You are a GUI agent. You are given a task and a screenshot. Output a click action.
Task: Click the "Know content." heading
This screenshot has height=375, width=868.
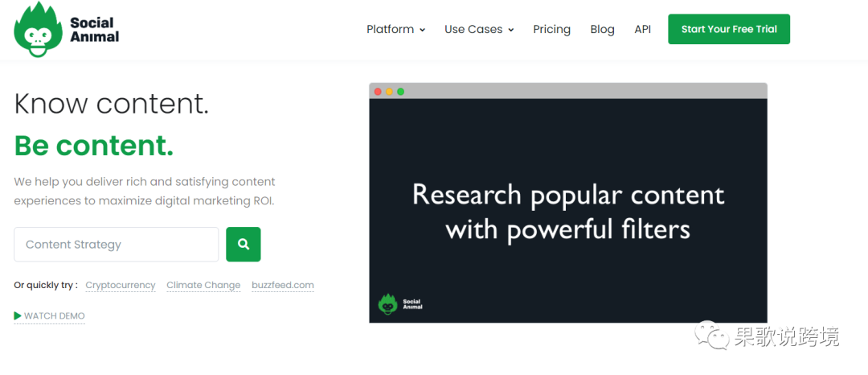click(111, 104)
